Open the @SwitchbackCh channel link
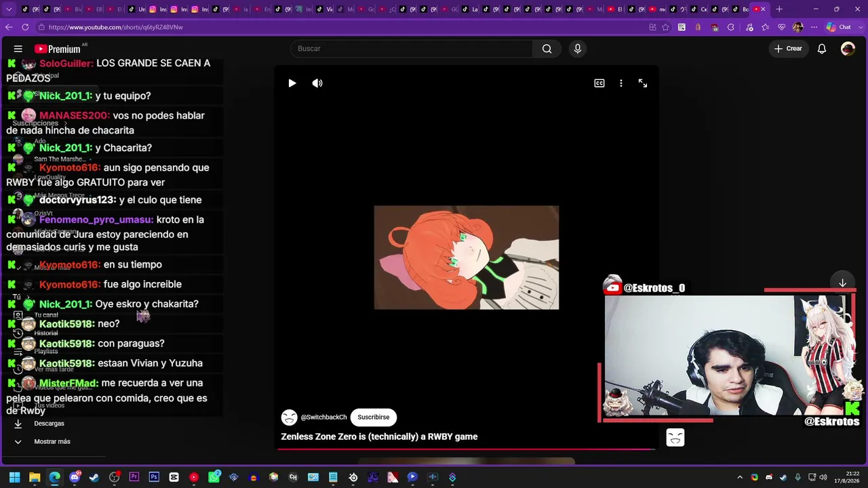 (x=323, y=418)
